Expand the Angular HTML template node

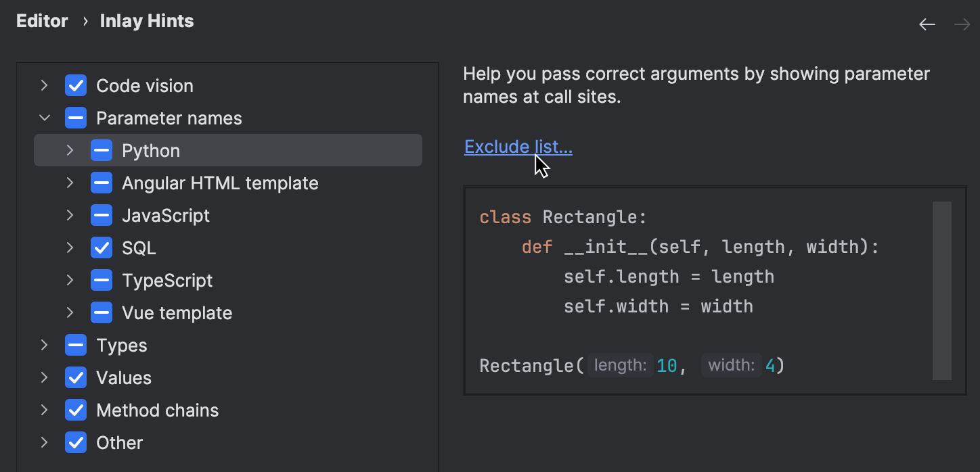(70, 183)
